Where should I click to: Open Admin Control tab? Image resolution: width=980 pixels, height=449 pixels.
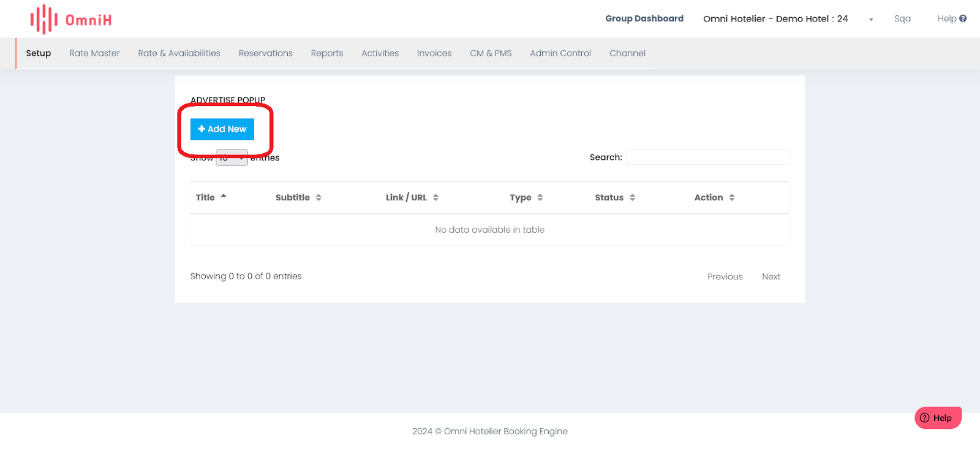[x=560, y=53]
